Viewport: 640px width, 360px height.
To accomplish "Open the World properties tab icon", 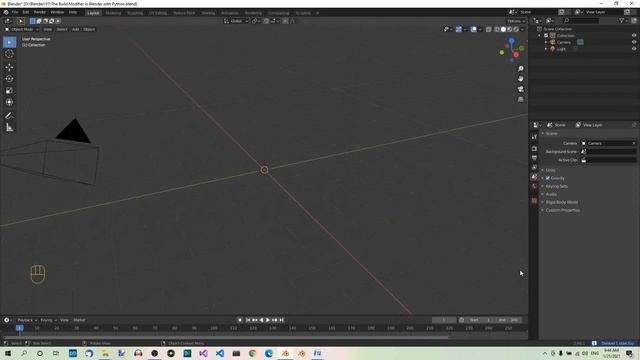I will (x=534, y=186).
